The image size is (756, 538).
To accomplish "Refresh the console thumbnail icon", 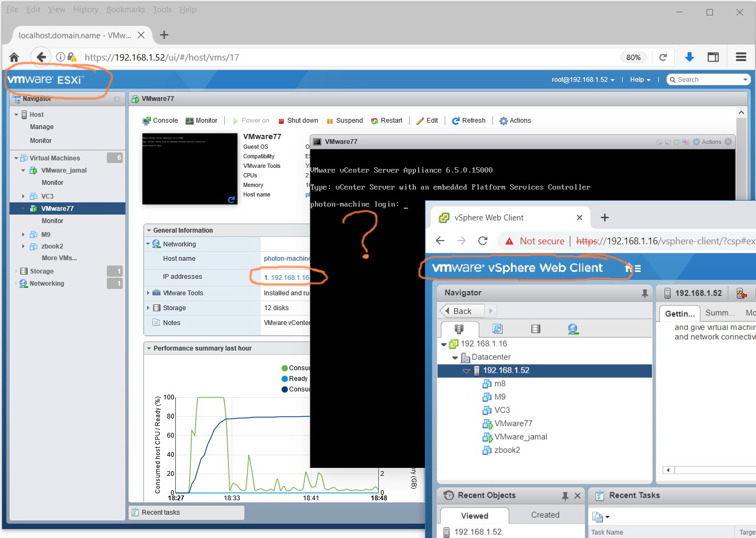I will (231, 200).
